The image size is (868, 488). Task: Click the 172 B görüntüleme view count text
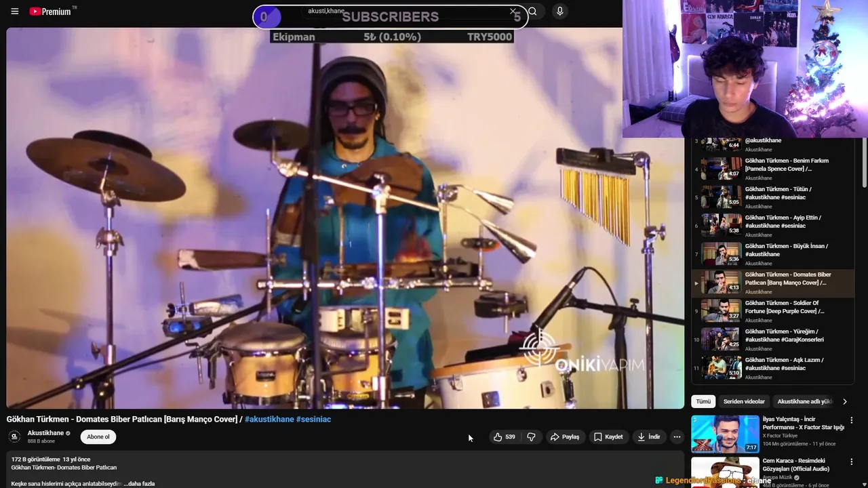[x=35, y=460]
